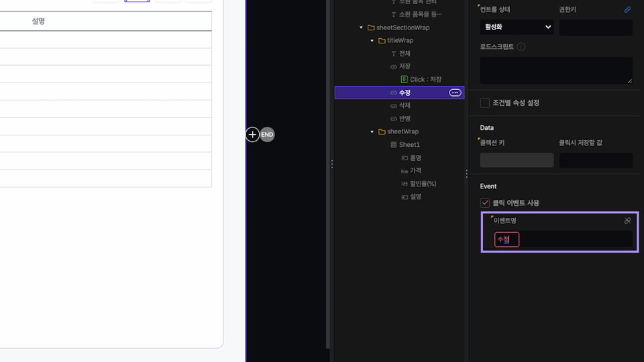Screen dimensions: 644x362
Task: Click the column icon beside 품명
Action: tap(405, 158)
